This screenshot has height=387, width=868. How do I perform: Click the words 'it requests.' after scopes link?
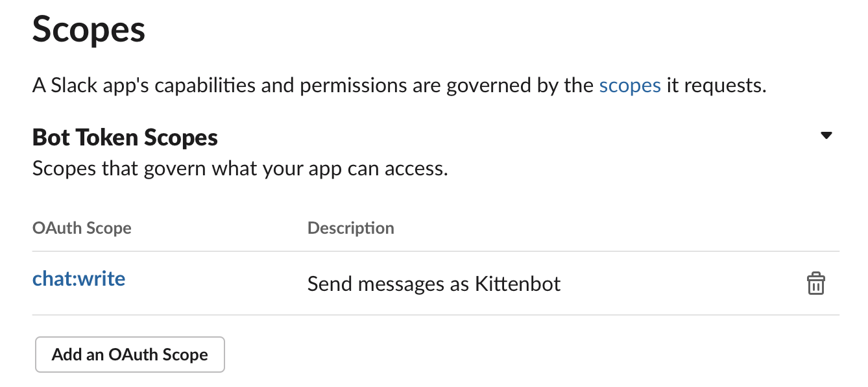pos(716,86)
